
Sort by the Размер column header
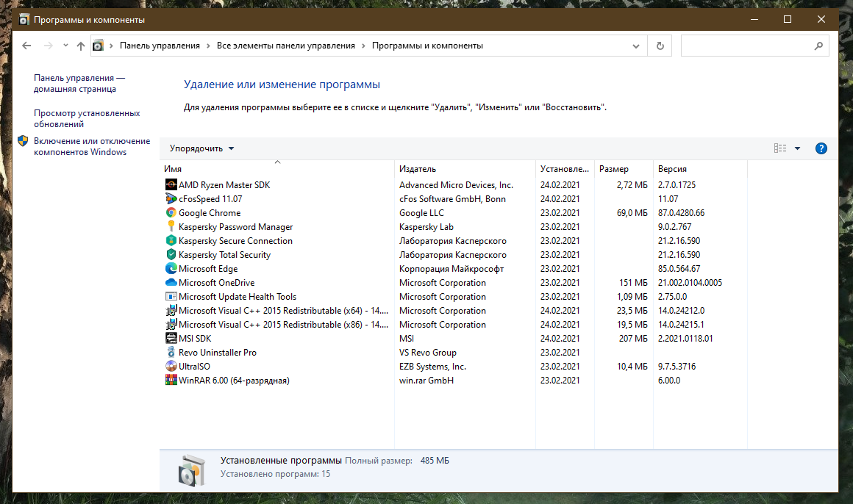(624, 169)
